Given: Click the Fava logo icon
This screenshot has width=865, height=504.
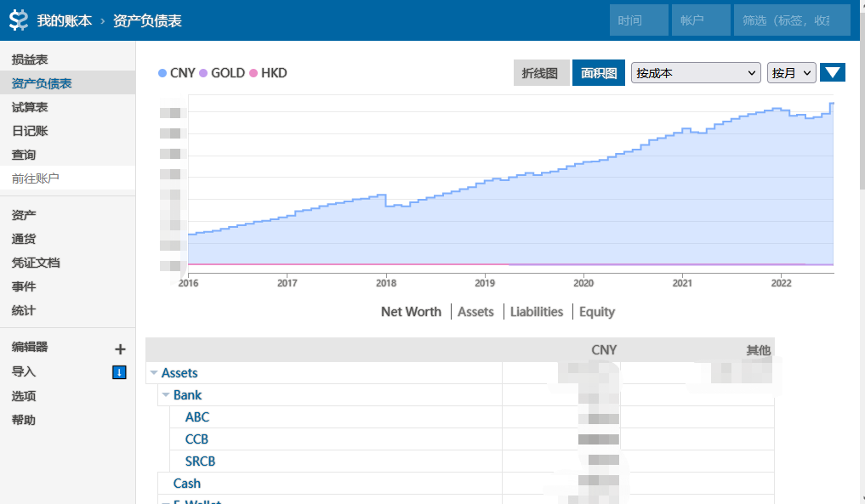Looking at the screenshot, I should coord(19,20).
